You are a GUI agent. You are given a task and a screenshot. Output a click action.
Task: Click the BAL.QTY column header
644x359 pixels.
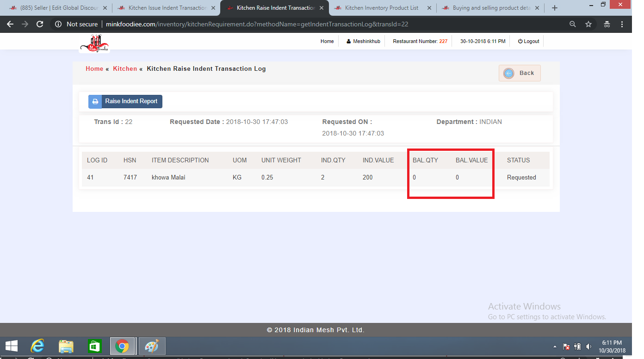[x=425, y=160]
